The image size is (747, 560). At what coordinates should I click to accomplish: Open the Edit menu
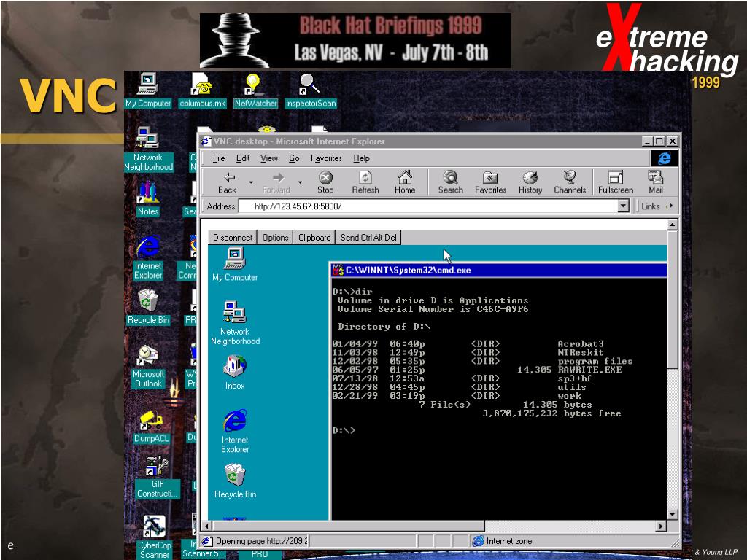click(x=242, y=158)
